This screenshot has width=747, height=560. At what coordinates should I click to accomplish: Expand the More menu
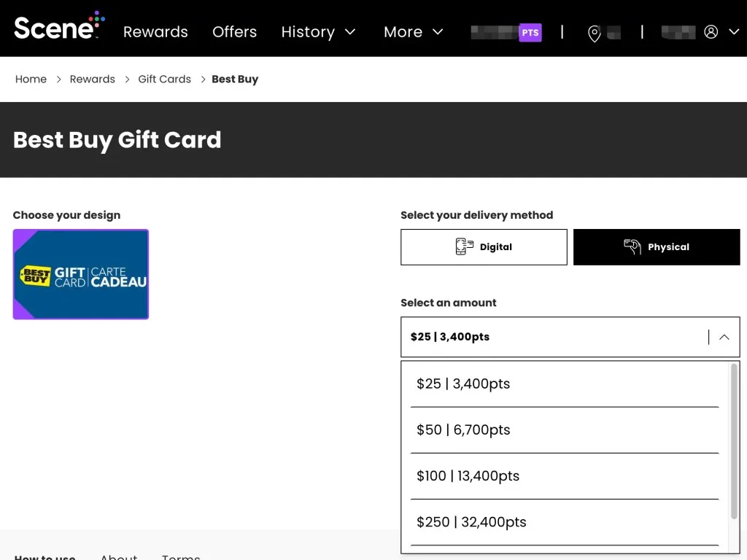click(414, 32)
